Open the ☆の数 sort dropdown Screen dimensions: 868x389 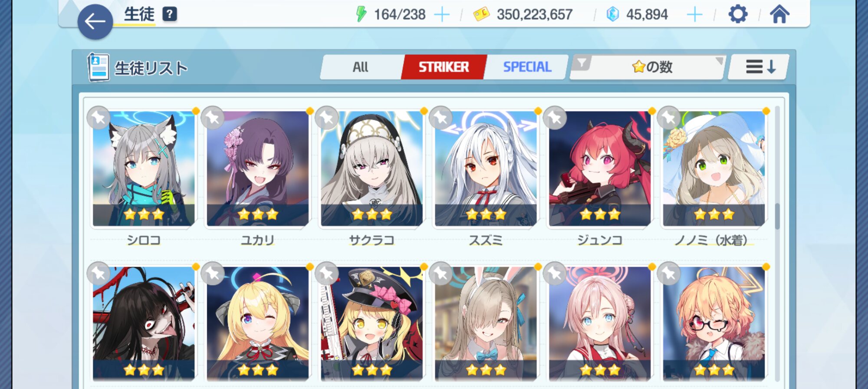point(652,67)
